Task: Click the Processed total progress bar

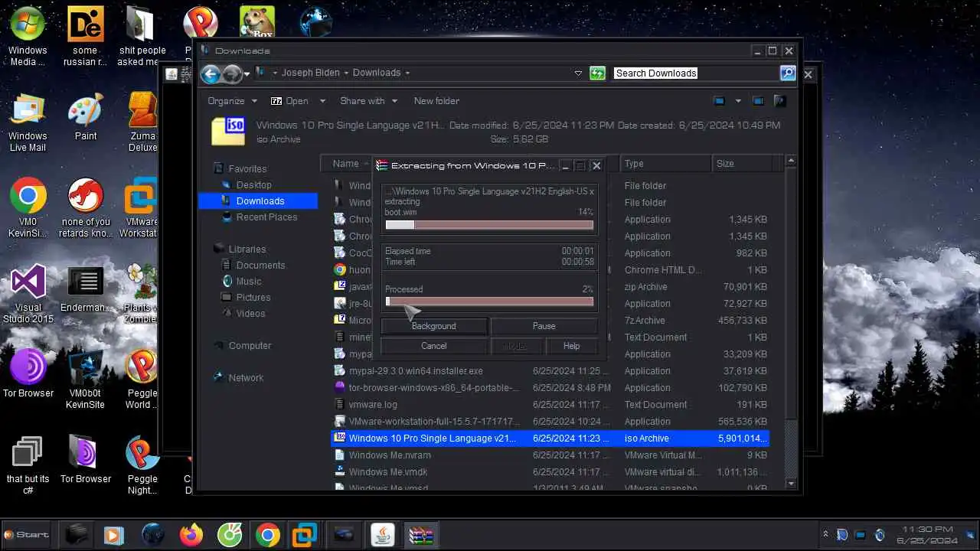Action: 489,302
